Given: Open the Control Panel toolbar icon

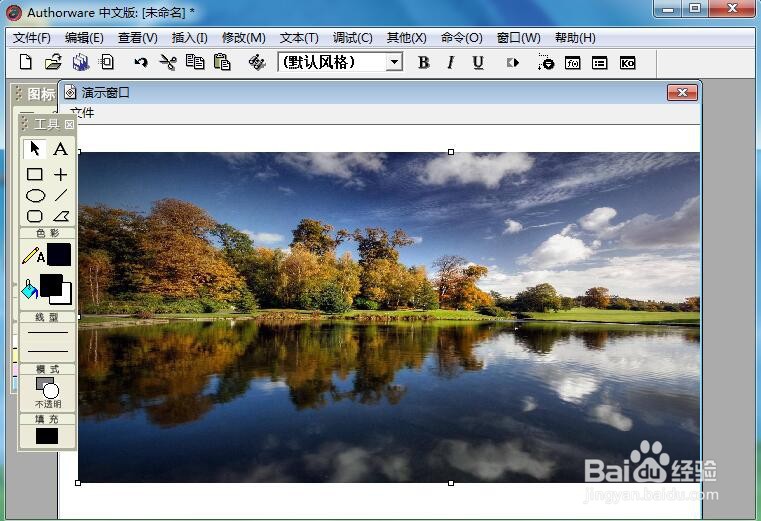Looking at the screenshot, I should [546, 62].
